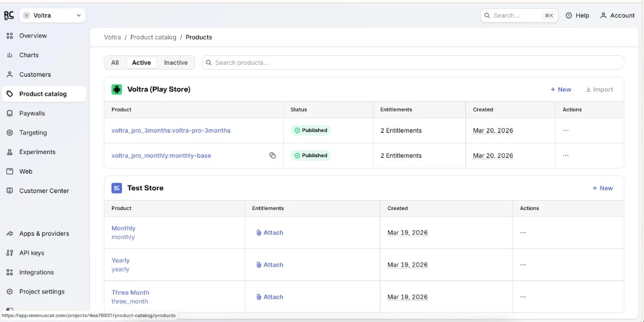Click the Targeting icon in sidebar
Image resolution: width=644 pixels, height=322 pixels.
tap(9, 133)
